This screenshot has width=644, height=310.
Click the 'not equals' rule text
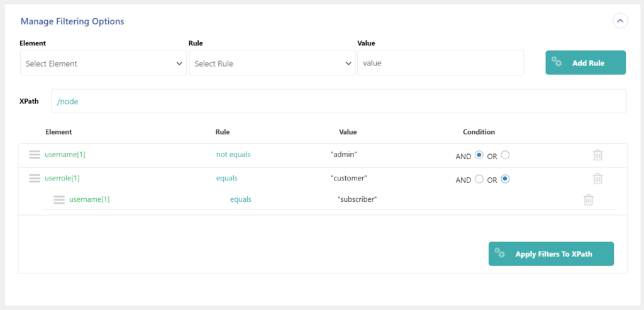(233, 155)
